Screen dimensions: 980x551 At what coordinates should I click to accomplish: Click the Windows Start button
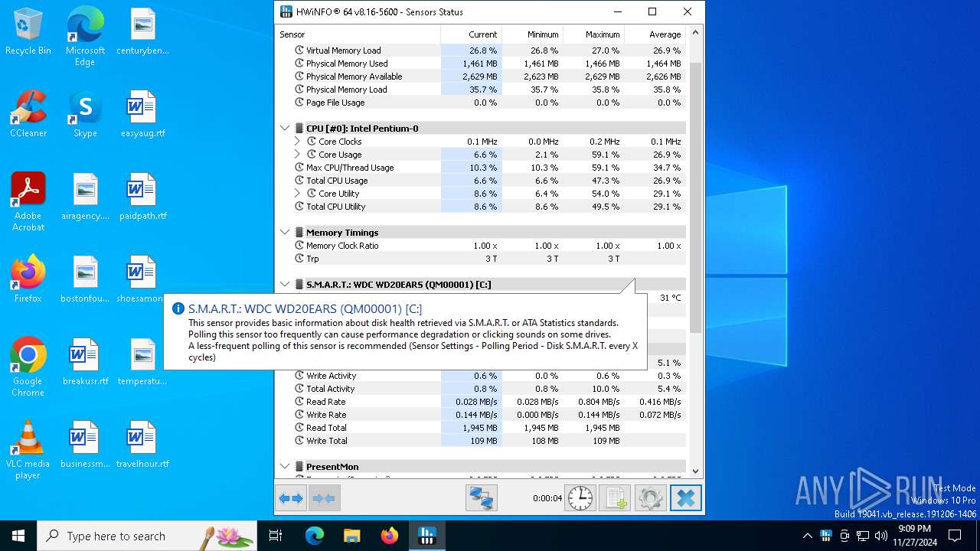[x=18, y=536]
